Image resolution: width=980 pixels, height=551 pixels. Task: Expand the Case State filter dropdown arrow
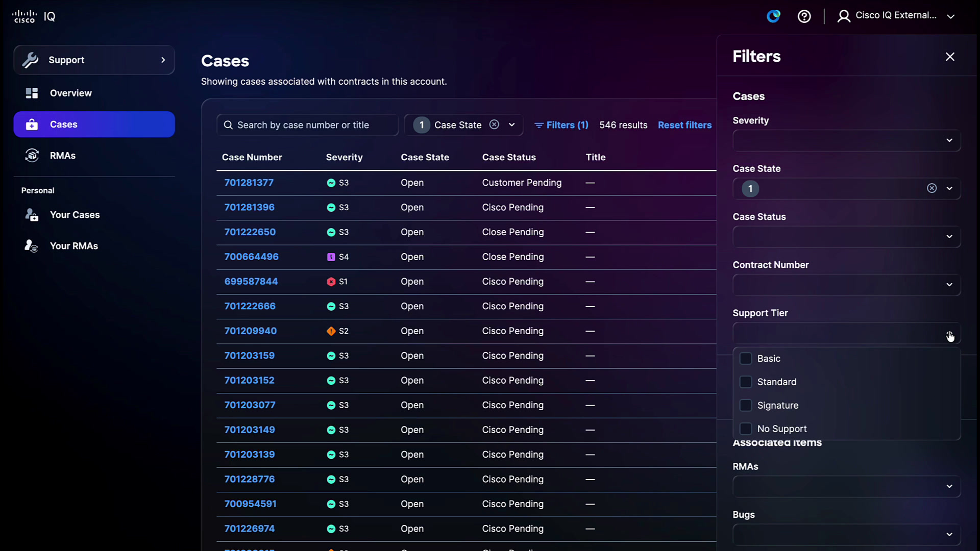949,188
